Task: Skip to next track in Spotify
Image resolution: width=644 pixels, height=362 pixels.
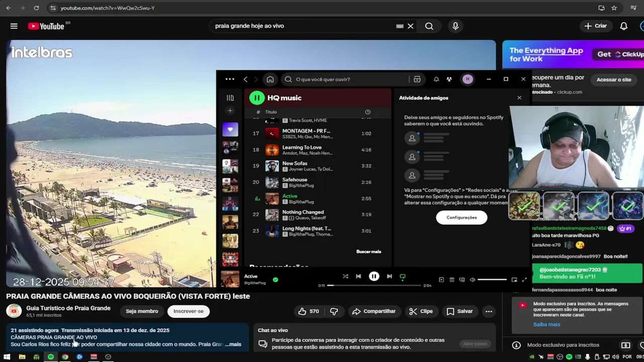Action: point(389,277)
